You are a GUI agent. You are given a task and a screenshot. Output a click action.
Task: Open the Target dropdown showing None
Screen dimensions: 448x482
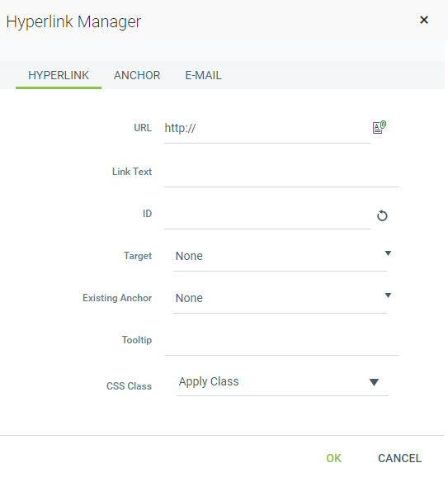[x=280, y=256]
